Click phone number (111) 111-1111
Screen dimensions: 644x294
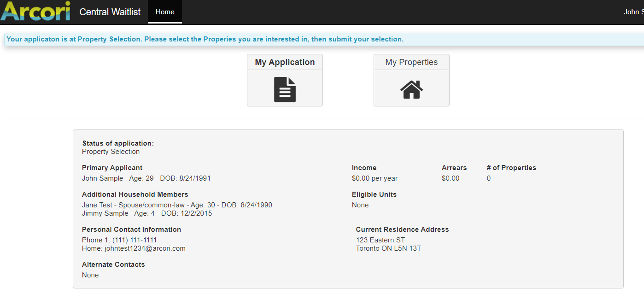[x=135, y=240]
